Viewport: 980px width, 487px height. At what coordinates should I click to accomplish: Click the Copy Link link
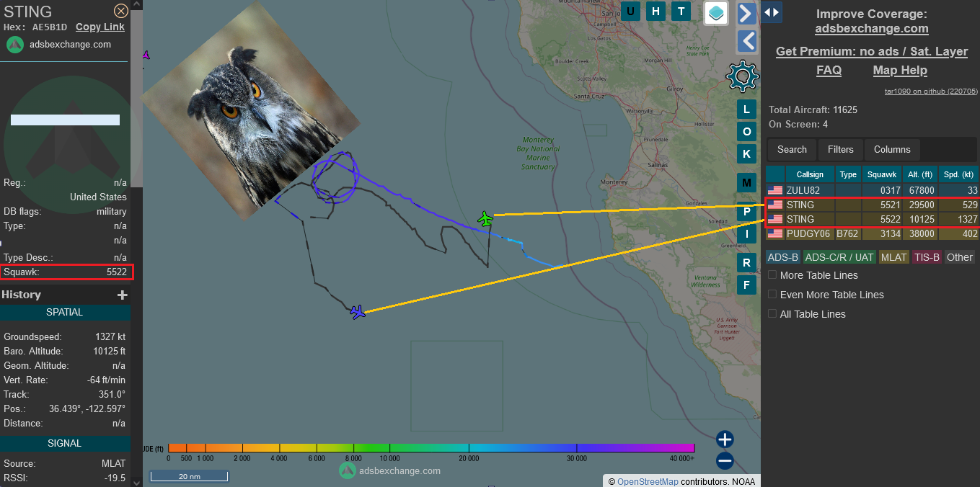point(100,27)
